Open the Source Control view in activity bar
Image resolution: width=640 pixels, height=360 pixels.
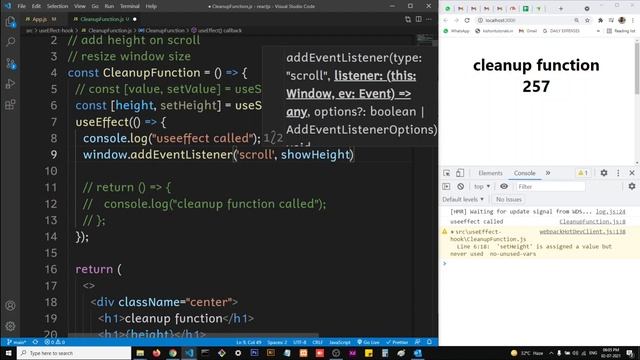[11, 63]
